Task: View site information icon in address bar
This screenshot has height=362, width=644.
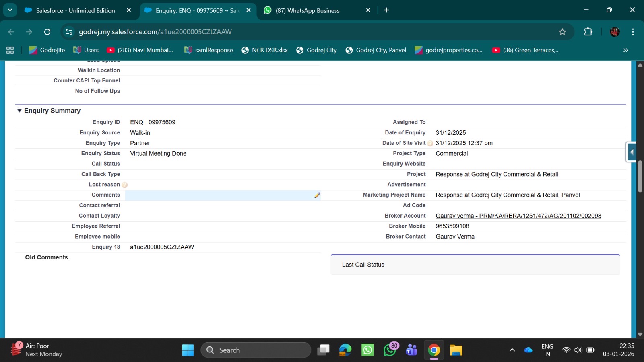Action: tap(69, 32)
